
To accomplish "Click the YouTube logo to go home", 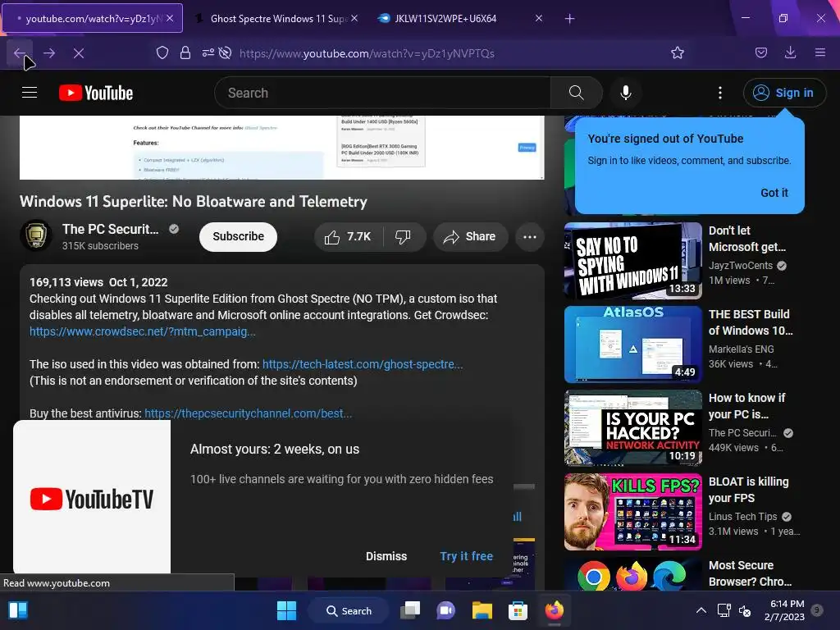I will 96,93.
